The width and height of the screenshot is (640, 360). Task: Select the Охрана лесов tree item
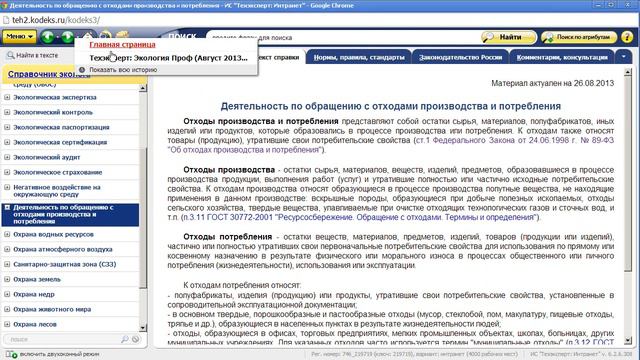(x=35, y=324)
